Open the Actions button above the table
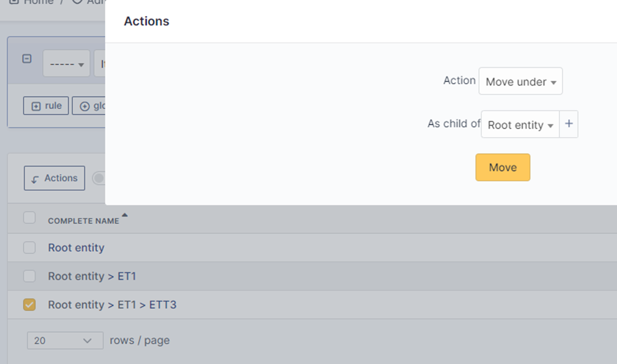The height and width of the screenshot is (364, 617). (x=54, y=178)
